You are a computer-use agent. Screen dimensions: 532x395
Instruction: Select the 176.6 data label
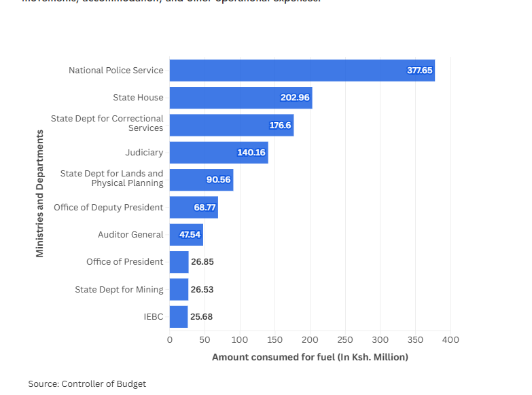point(280,126)
